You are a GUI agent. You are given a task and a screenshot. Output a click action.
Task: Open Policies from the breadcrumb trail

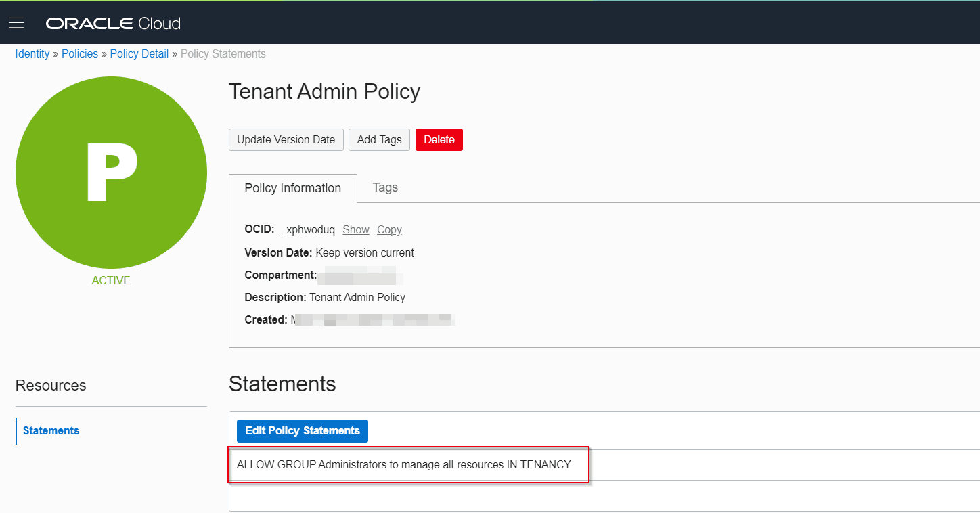[x=79, y=53]
